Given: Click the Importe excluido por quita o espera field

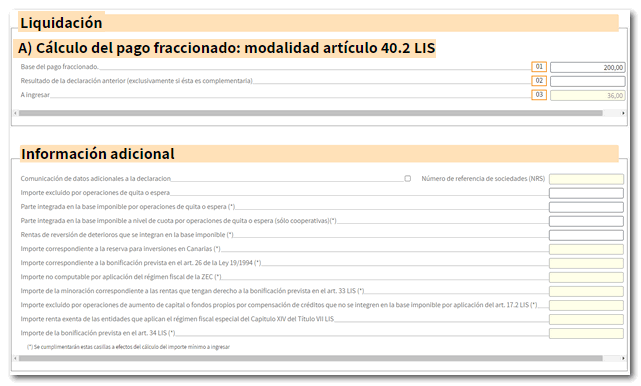Looking at the screenshot, I should coord(586,193).
